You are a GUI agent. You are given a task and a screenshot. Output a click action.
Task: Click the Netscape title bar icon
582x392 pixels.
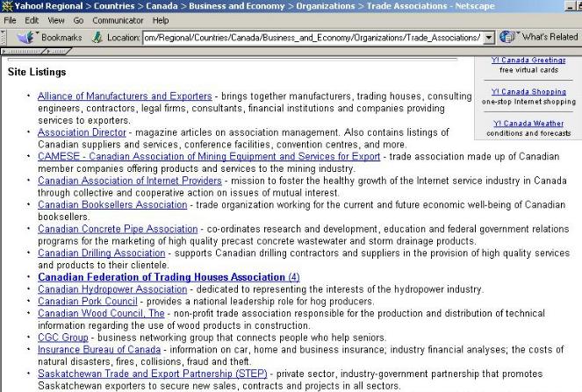7,6
